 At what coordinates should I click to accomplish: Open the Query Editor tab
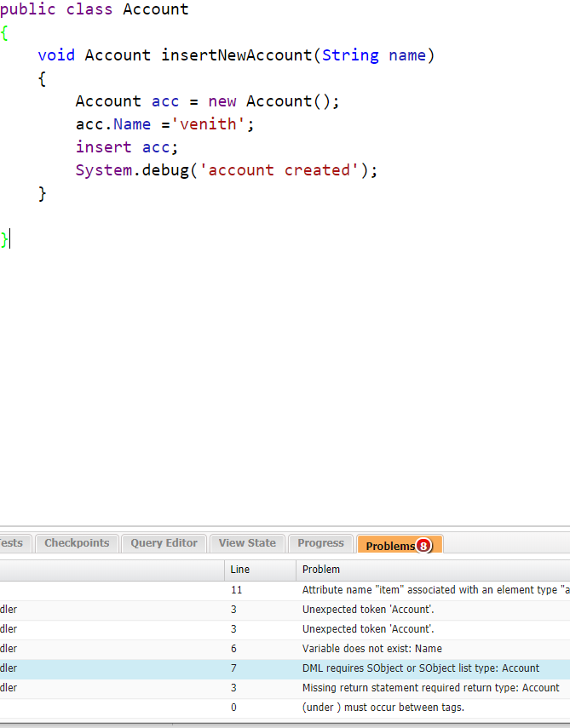[x=164, y=543]
